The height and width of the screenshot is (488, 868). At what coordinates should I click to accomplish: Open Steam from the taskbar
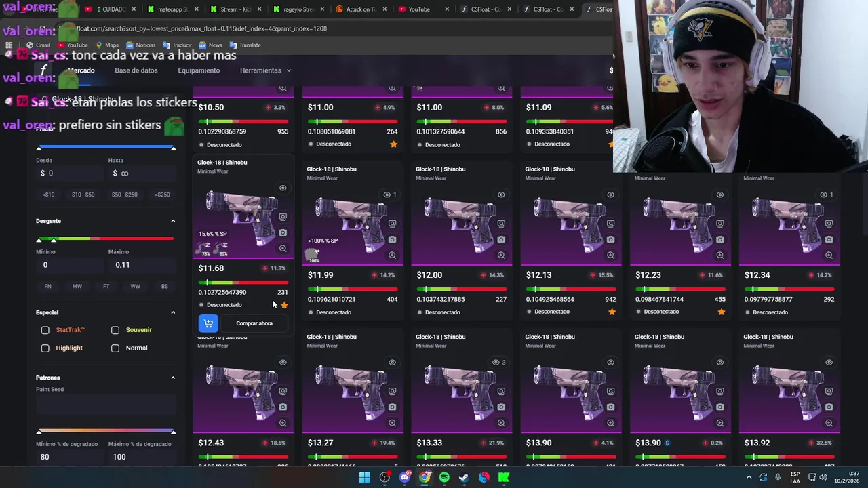(464, 477)
